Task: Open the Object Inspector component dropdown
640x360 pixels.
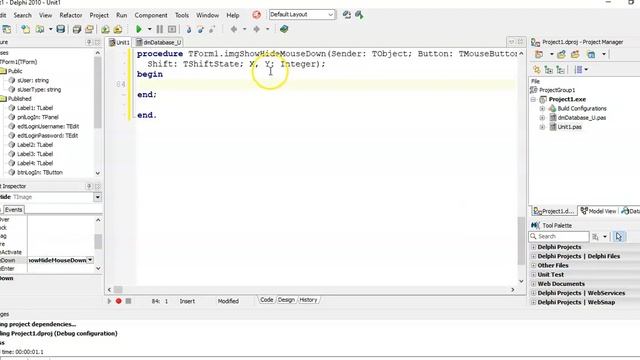Action: point(98,197)
